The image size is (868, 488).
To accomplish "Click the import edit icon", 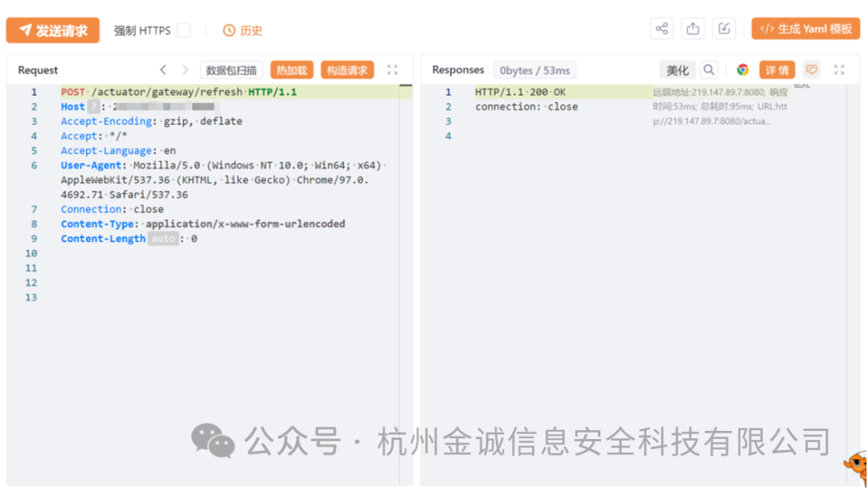I will 723,29.
